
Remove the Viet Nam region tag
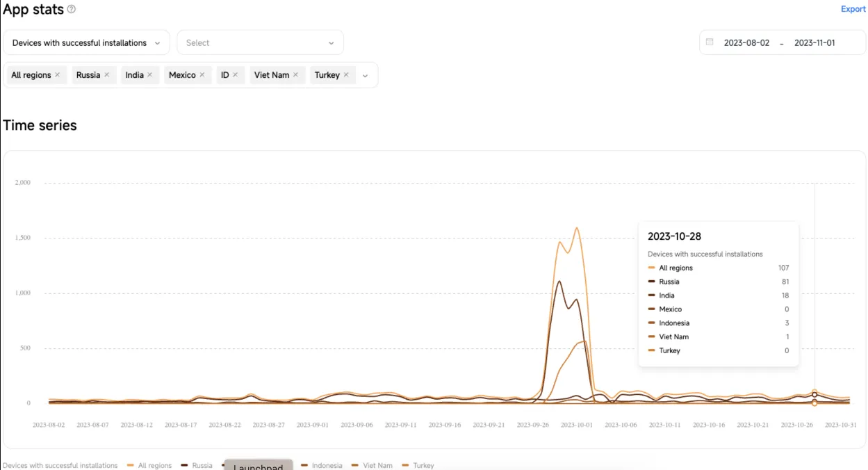[296, 75]
